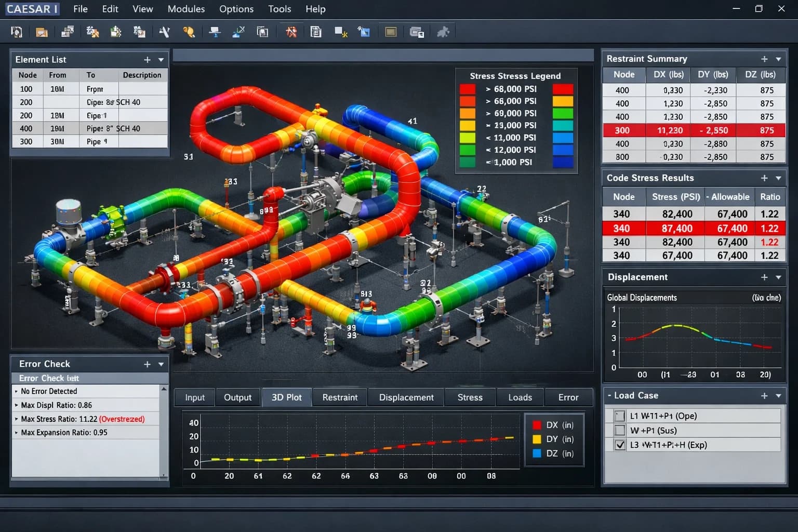Click the red swatch beside > 68,000 PSI
Viewport: 798px width, 532px height.
point(468,89)
